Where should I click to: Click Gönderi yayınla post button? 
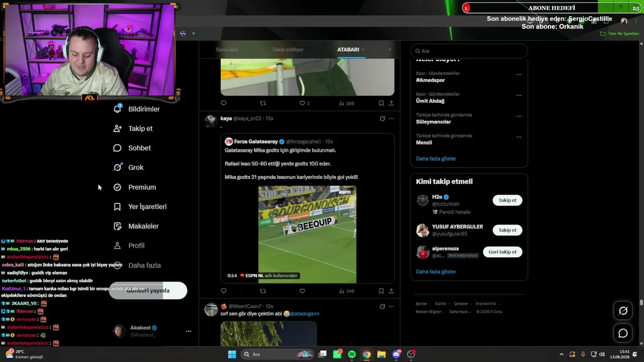click(x=148, y=291)
